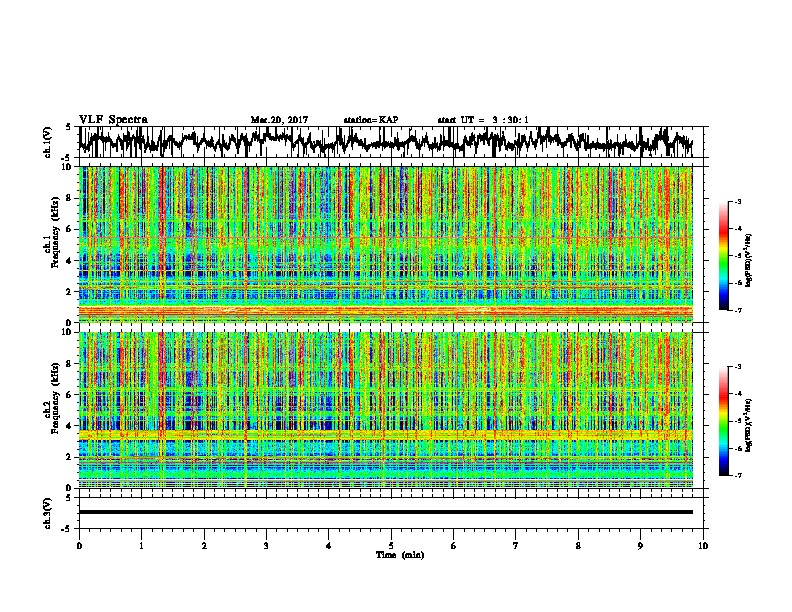
Task: Click the thick black ch.3 trace line
Action: [x=385, y=512]
